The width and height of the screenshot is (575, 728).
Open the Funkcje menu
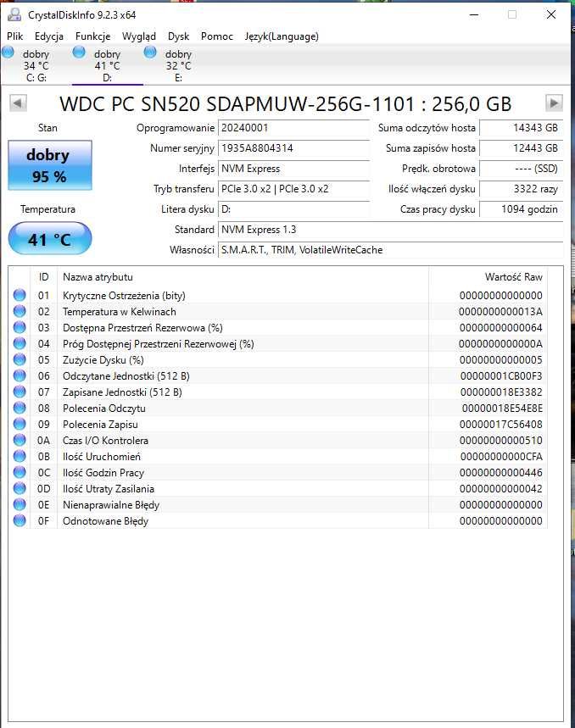click(93, 36)
